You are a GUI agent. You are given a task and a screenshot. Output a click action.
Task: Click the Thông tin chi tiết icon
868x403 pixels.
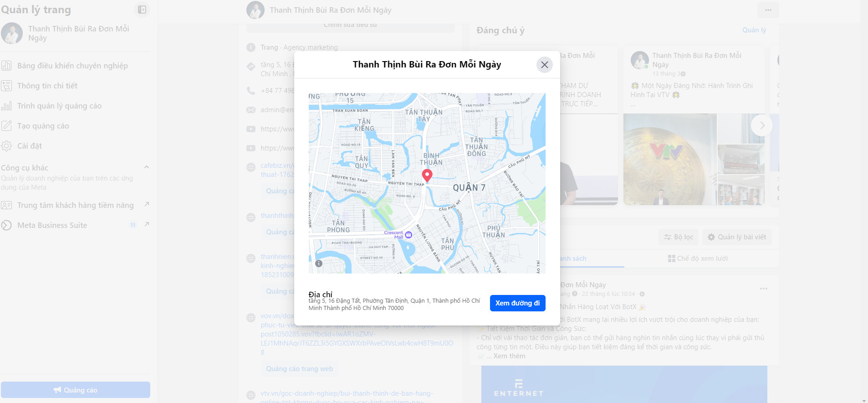point(6,86)
